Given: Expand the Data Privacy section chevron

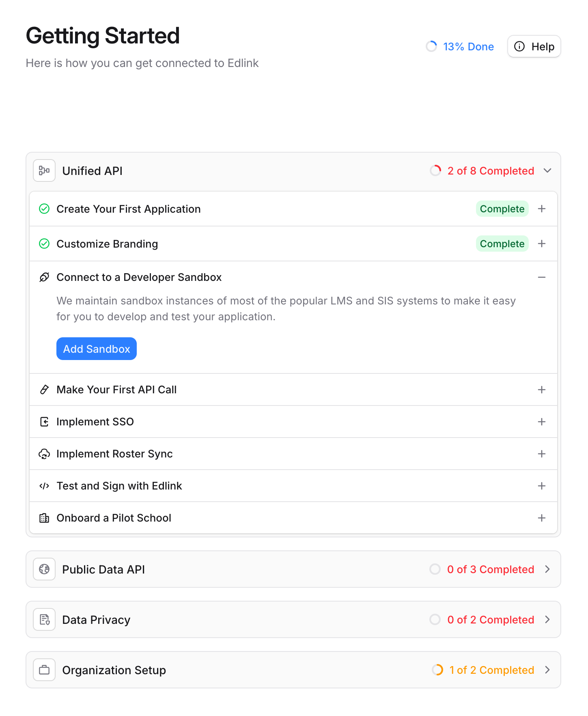Looking at the screenshot, I should tap(547, 619).
